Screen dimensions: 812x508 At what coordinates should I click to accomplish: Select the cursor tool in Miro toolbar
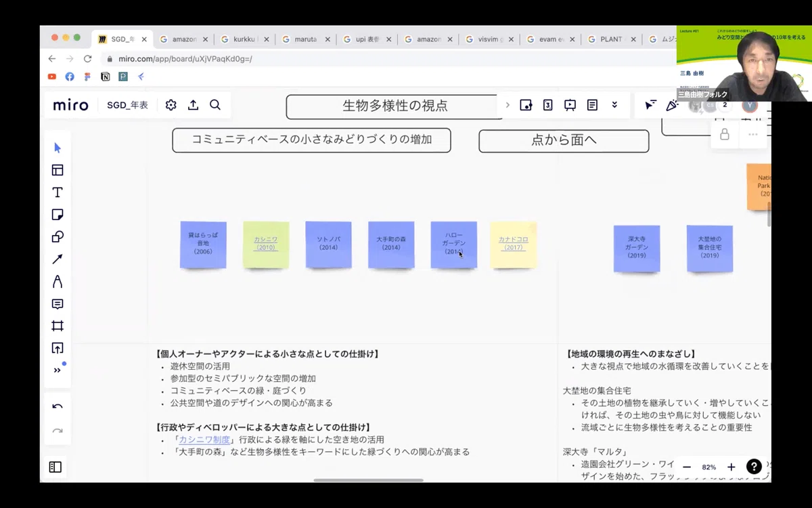coord(58,148)
